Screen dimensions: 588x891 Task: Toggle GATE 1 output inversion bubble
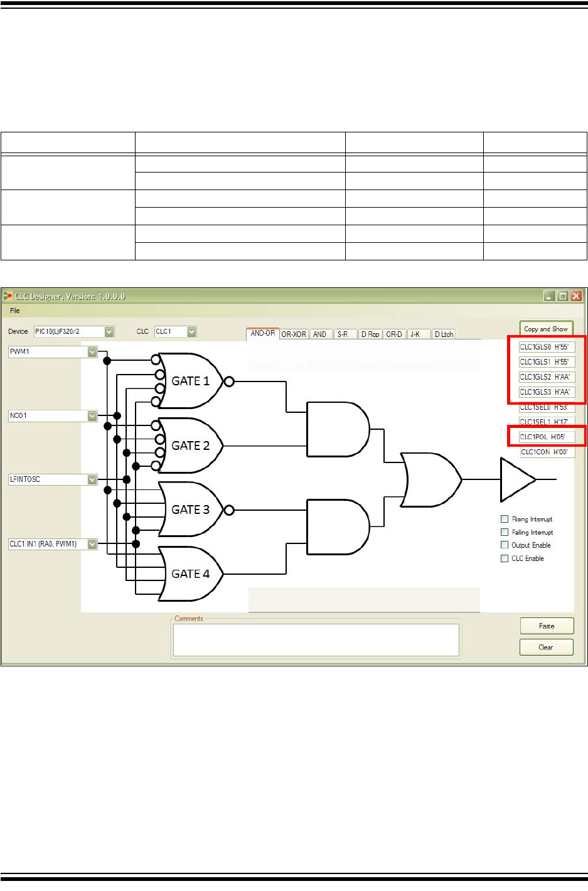click(229, 381)
